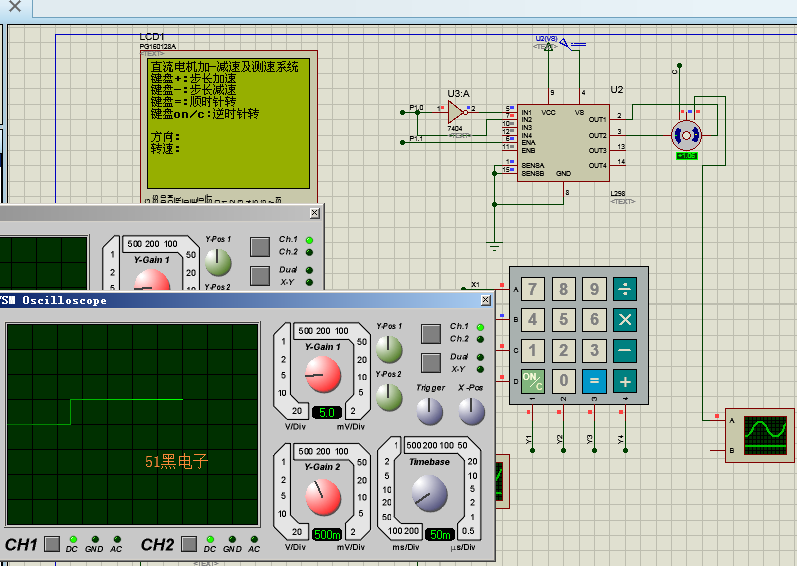Click the Y-Gain 1 value display 5.0
797x566 pixels.
click(327, 413)
